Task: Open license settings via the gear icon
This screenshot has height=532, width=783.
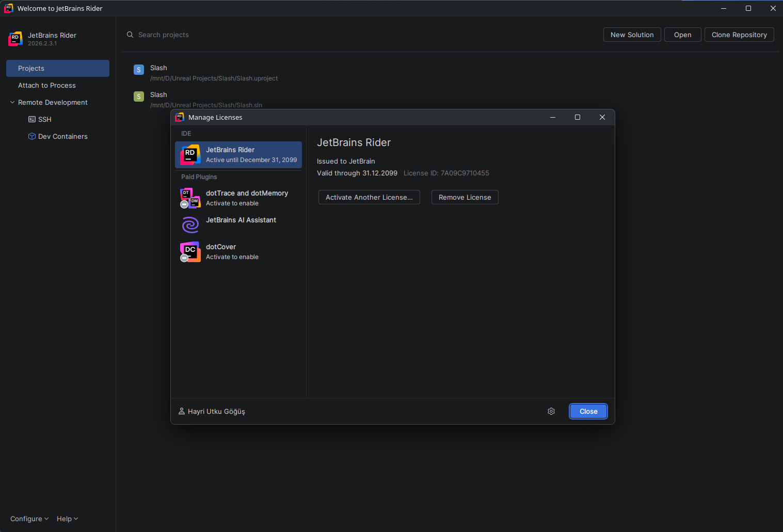Action: click(551, 411)
